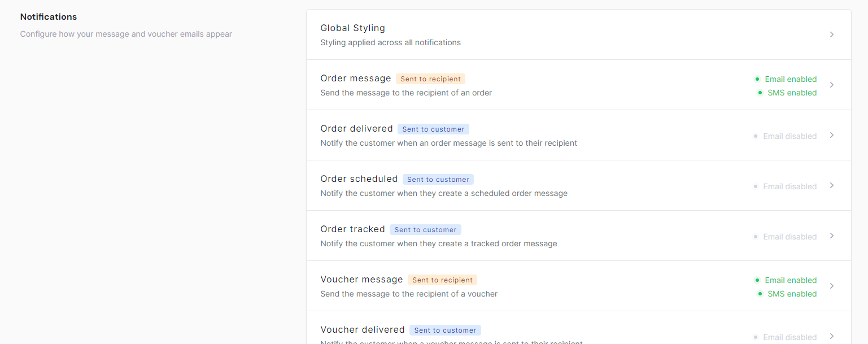Select the Voucher message title
The height and width of the screenshot is (344, 868).
pos(361,280)
